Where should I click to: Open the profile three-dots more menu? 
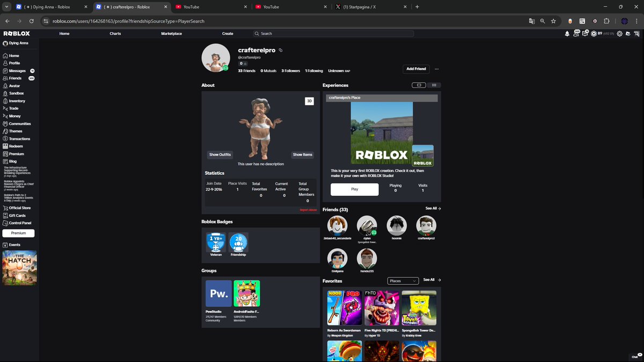[x=437, y=69]
